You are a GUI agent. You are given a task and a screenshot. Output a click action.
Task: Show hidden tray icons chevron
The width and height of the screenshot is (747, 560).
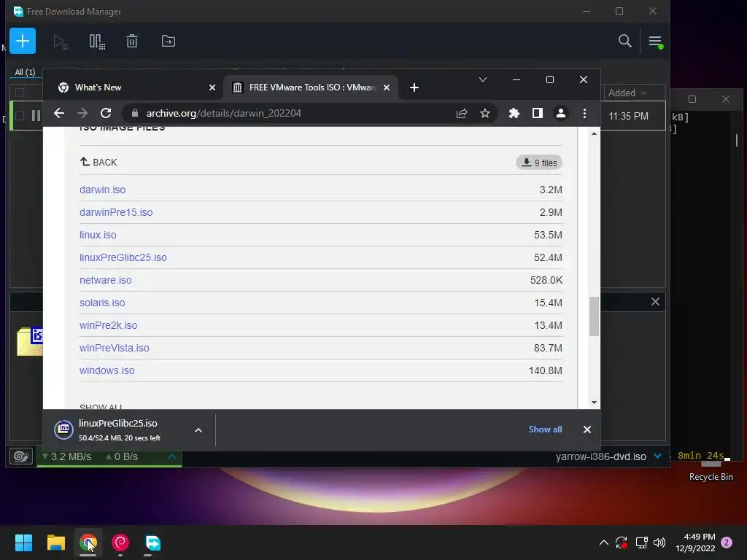coord(603,542)
